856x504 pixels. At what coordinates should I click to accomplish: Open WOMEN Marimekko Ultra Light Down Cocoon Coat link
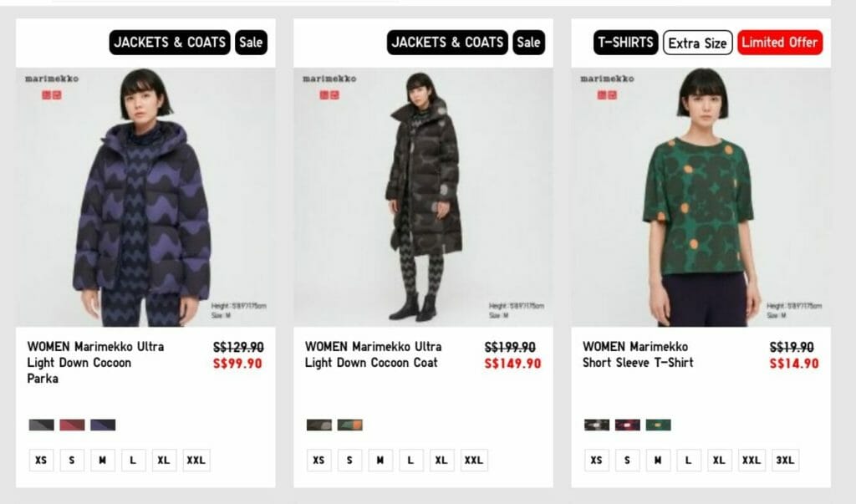coord(374,354)
